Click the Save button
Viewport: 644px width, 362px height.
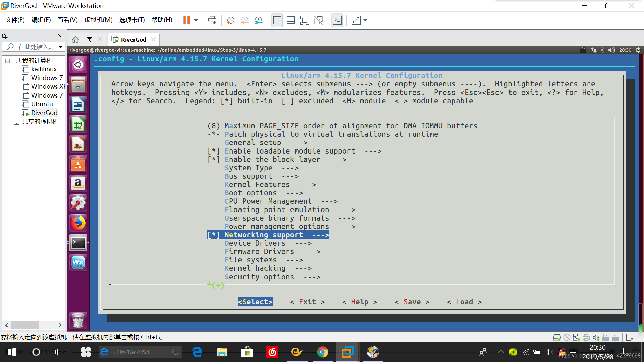(412, 301)
